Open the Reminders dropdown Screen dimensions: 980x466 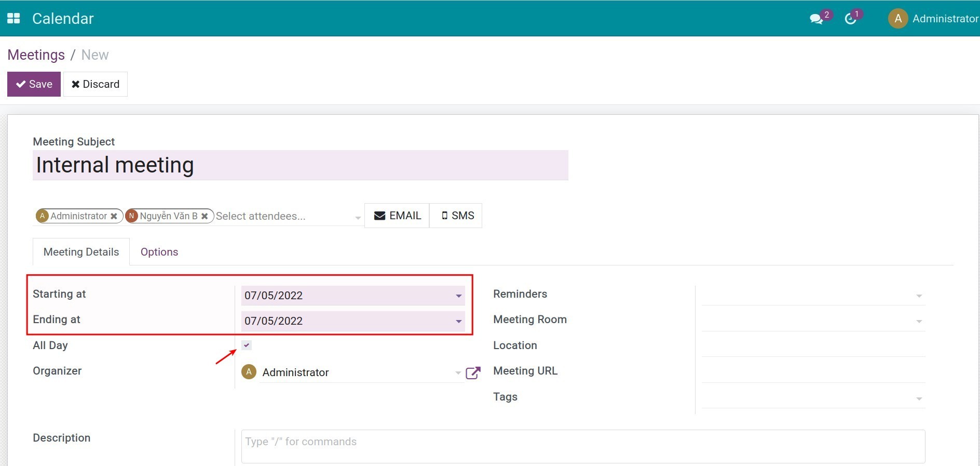click(x=919, y=296)
